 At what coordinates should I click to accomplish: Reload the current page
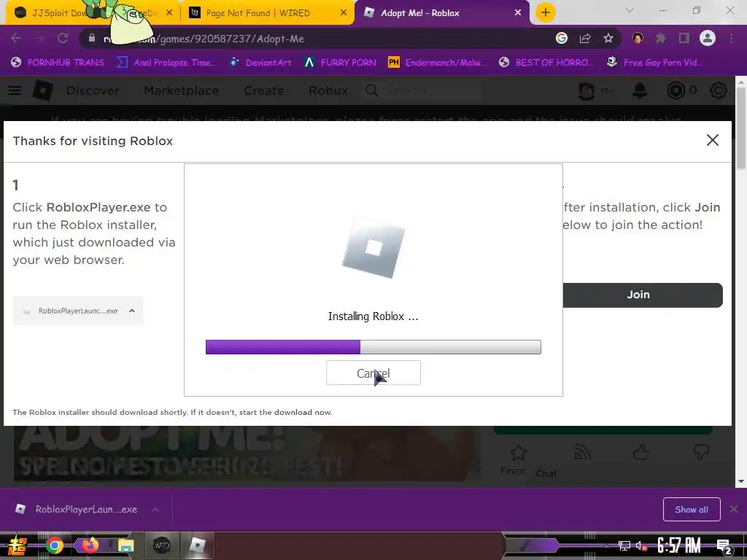(63, 38)
